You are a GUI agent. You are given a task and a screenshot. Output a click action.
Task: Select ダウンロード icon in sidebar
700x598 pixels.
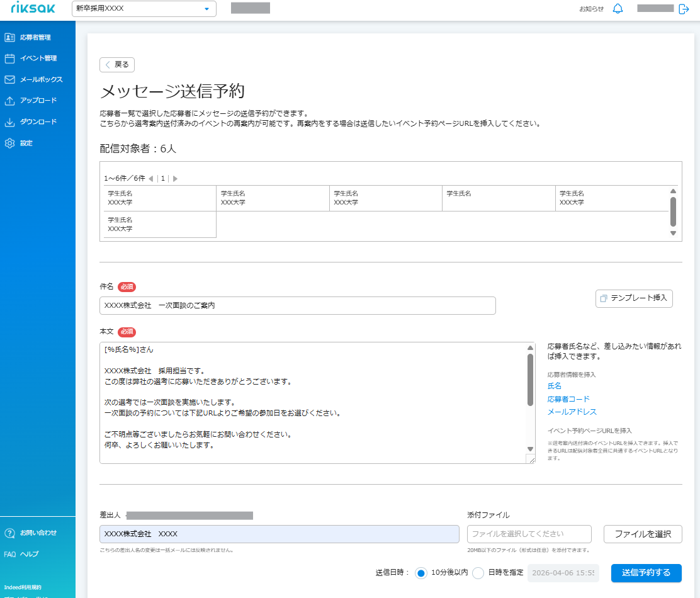tap(10, 122)
